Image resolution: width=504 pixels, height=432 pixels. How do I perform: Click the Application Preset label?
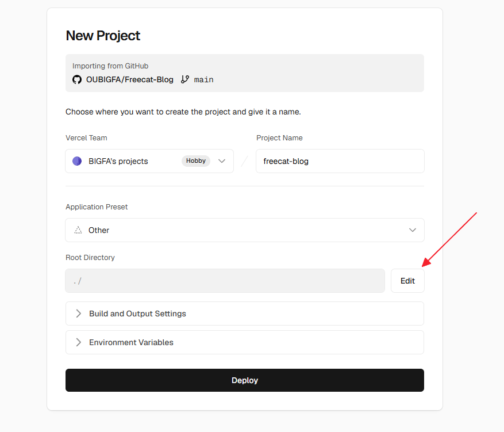coord(97,207)
